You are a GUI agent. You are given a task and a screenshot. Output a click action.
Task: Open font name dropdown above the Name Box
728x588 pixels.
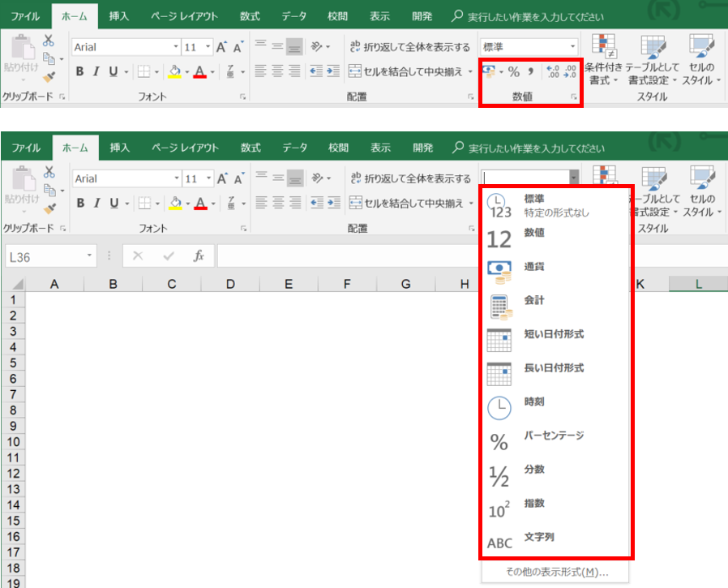pyautogui.click(x=176, y=178)
